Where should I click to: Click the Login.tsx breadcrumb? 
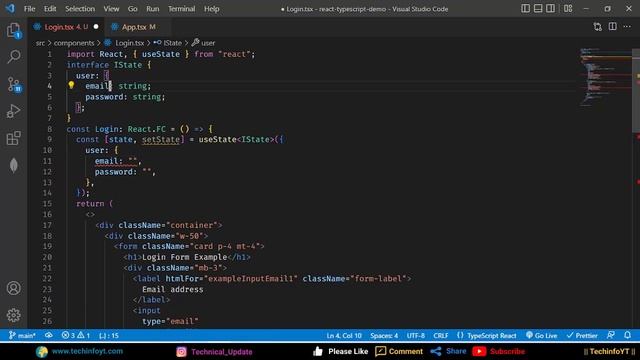click(x=130, y=43)
